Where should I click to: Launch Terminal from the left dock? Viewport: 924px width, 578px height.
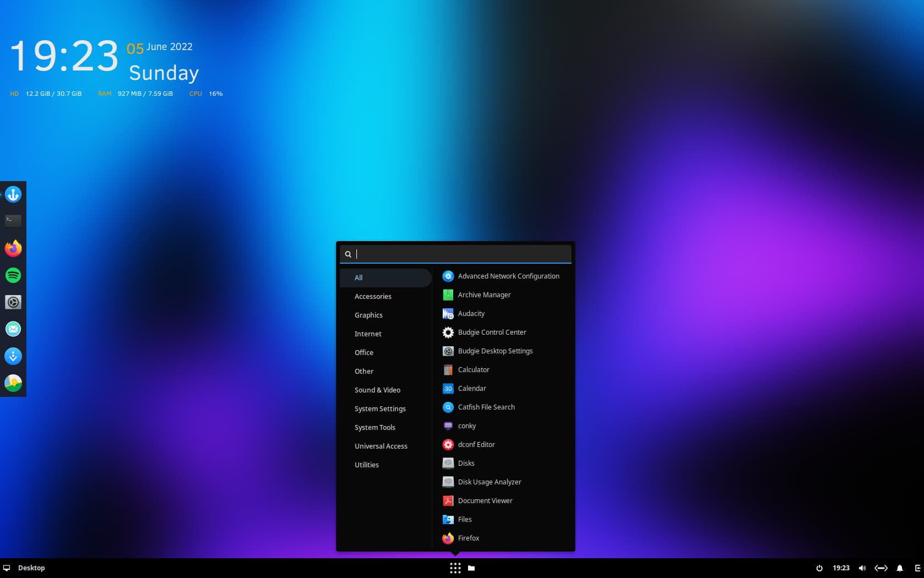click(13, 221)
